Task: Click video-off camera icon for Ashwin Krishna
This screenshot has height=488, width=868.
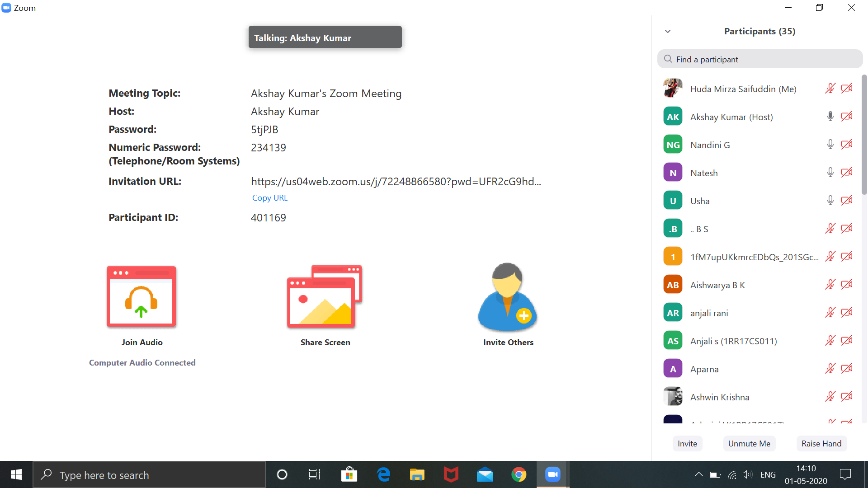Action: pos(847,396)
